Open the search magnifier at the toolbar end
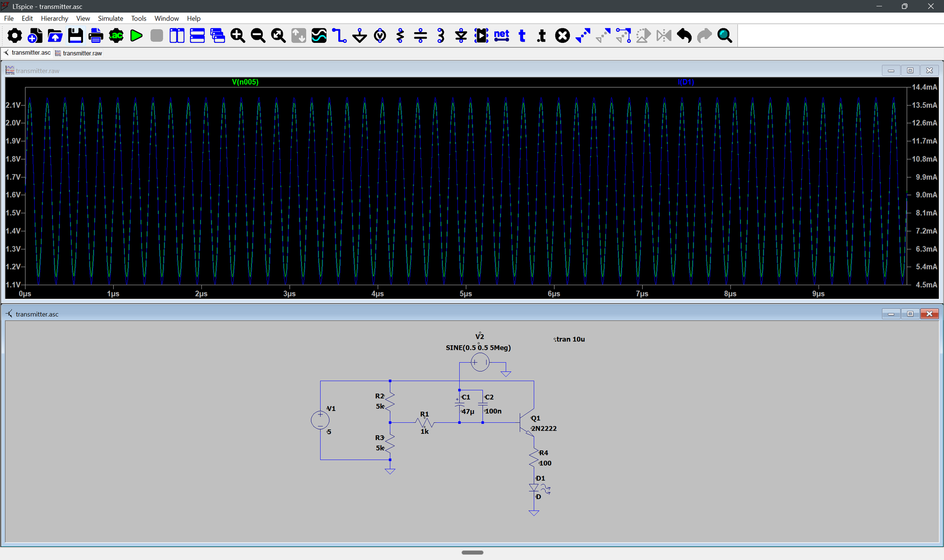The image size is (944, 560). tap(725, 36)
